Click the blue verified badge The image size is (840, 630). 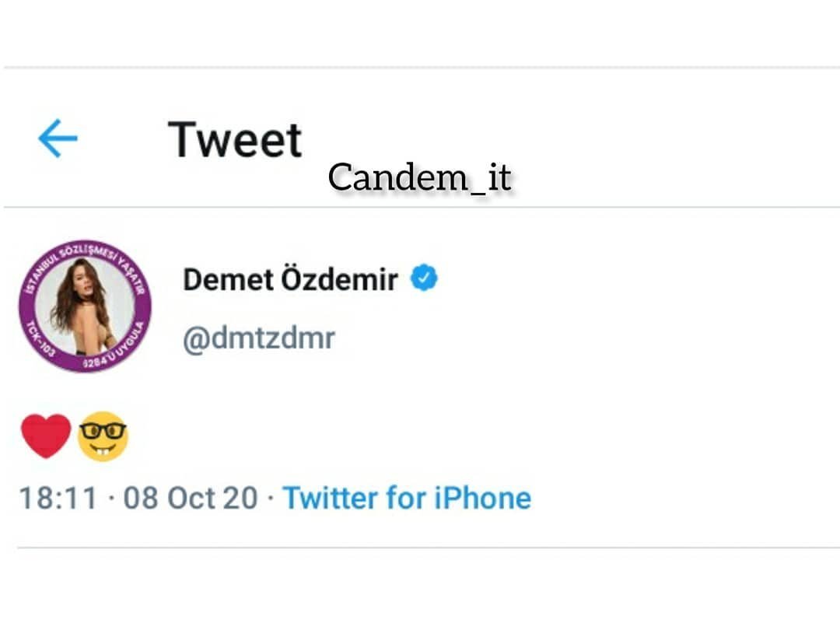coord(425,278)
